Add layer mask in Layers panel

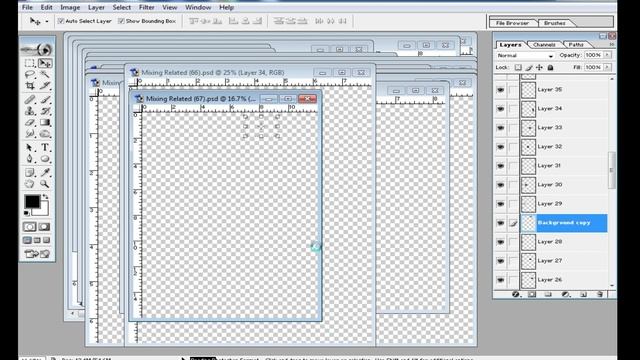point(532,294)
